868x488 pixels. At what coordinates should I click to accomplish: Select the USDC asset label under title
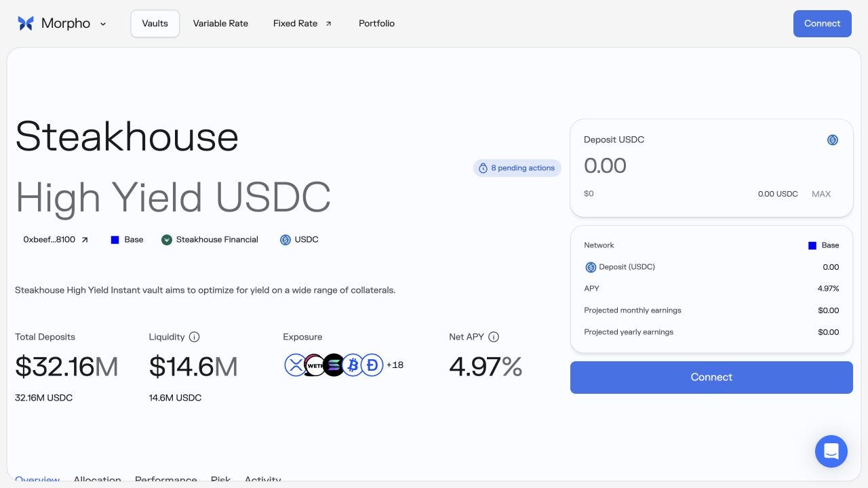307,239
